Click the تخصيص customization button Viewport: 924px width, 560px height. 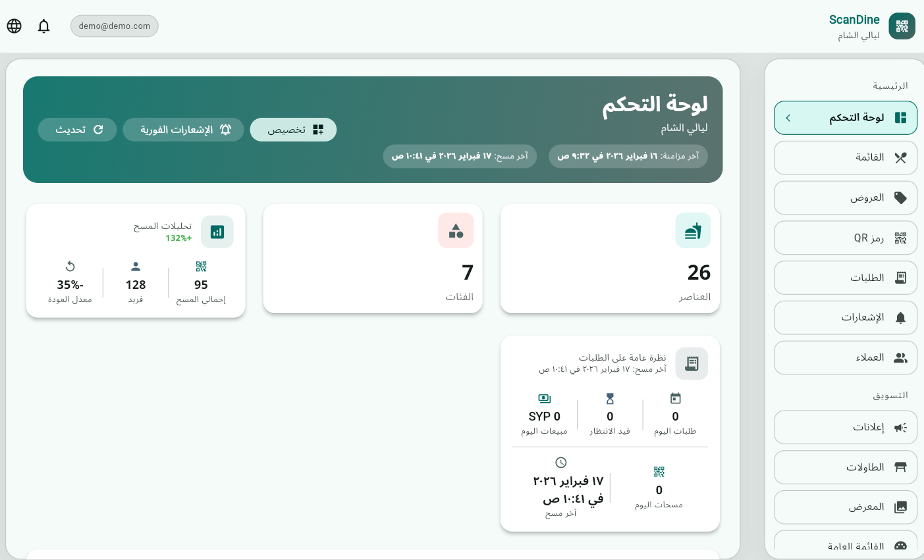(x=293, y=130)
